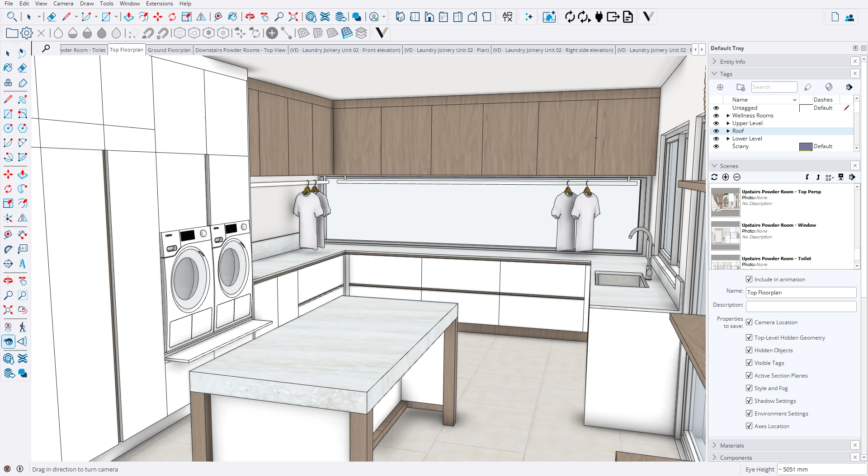The width and height of the screenshot is (868, 476).
Task: Uncheck Axes Location checkbox
Action: (x=749, y=426)
